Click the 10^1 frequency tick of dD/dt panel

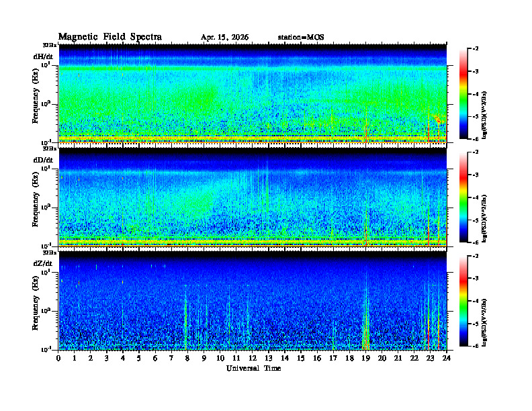(x=46, y=168)
